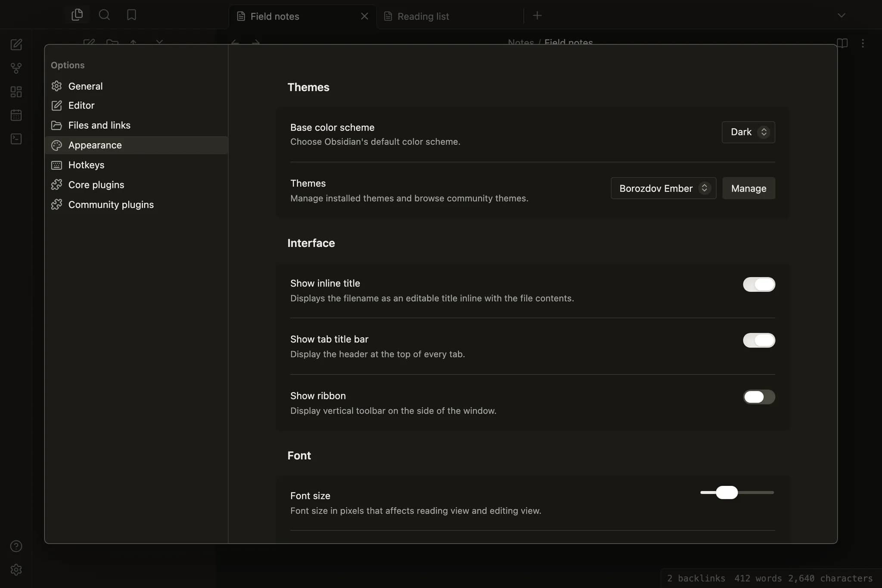Open command palette terminal ribbon icon
The image size is (882, 588).
tap(16, 139)
